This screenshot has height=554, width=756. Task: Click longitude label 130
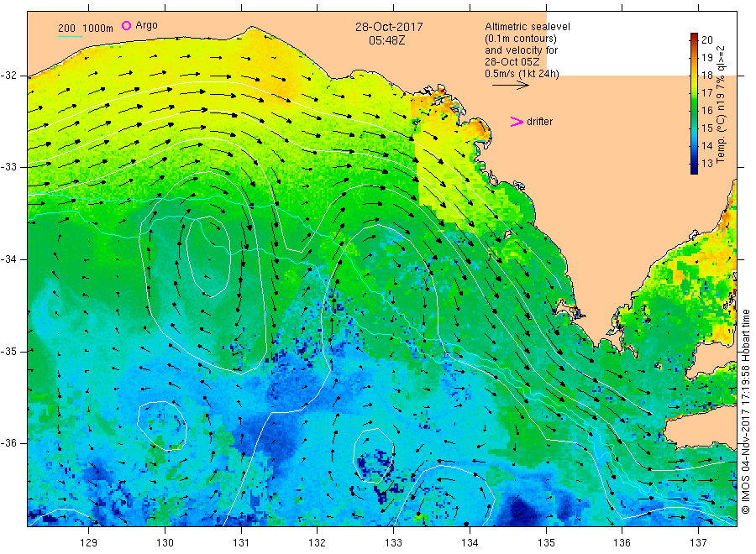click(165, 543)
